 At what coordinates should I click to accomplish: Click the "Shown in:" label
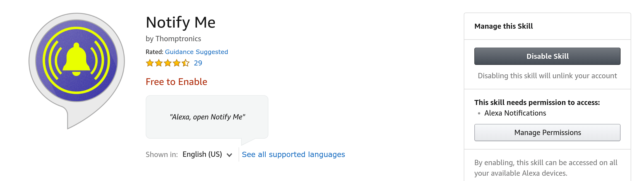coord(162,155)
